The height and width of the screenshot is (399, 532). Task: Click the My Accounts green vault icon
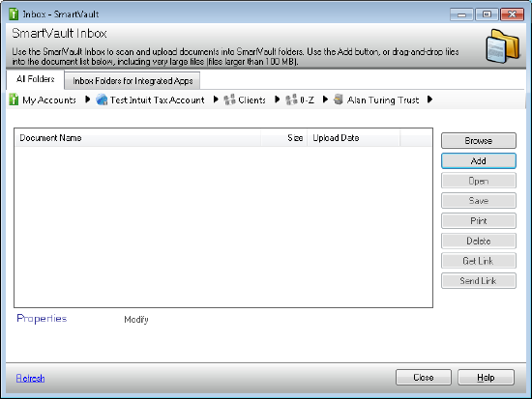pyautogui.click(x=14, y=100)
